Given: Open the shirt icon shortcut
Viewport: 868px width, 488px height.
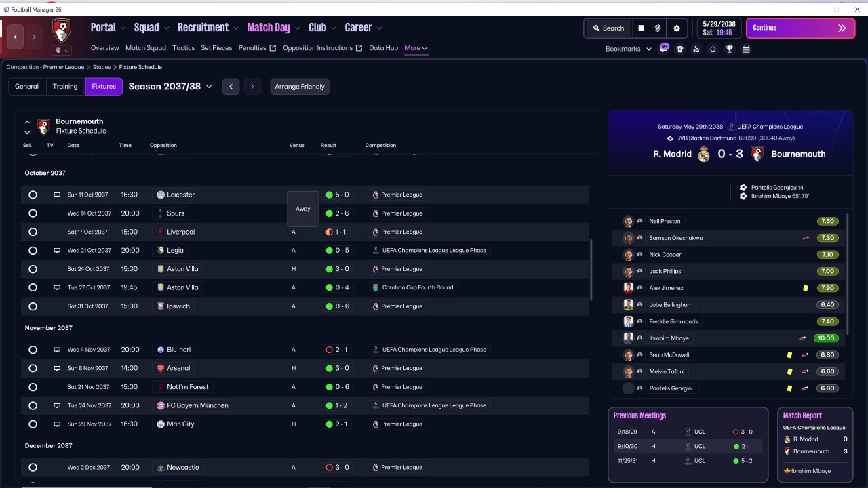Looking at the screenshot, I should click(680, 49).
